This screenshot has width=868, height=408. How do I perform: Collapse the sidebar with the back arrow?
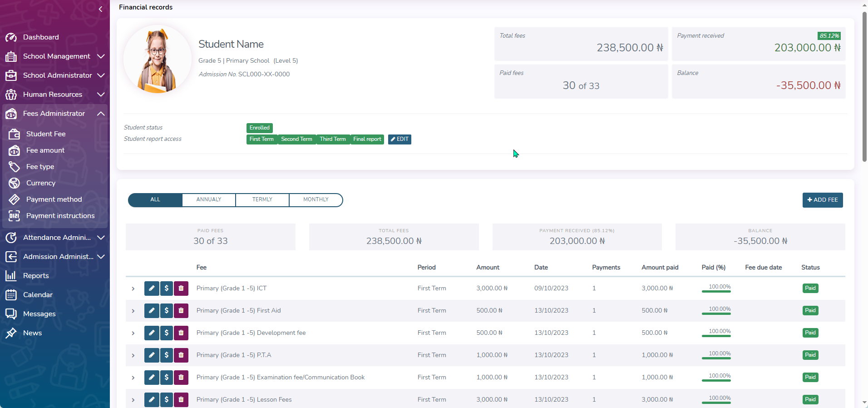click(x=100, y=9)
